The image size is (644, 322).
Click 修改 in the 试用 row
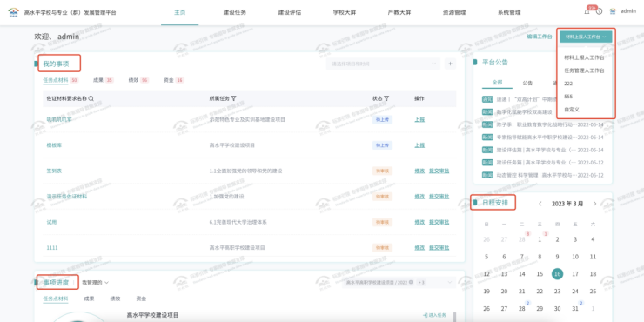[x=419, y=222]
